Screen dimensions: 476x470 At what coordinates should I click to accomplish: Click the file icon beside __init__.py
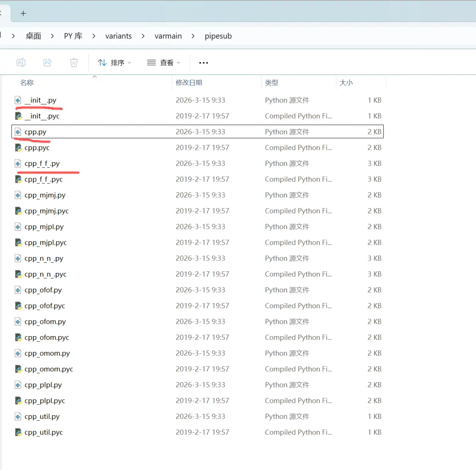tap(18, 100)
